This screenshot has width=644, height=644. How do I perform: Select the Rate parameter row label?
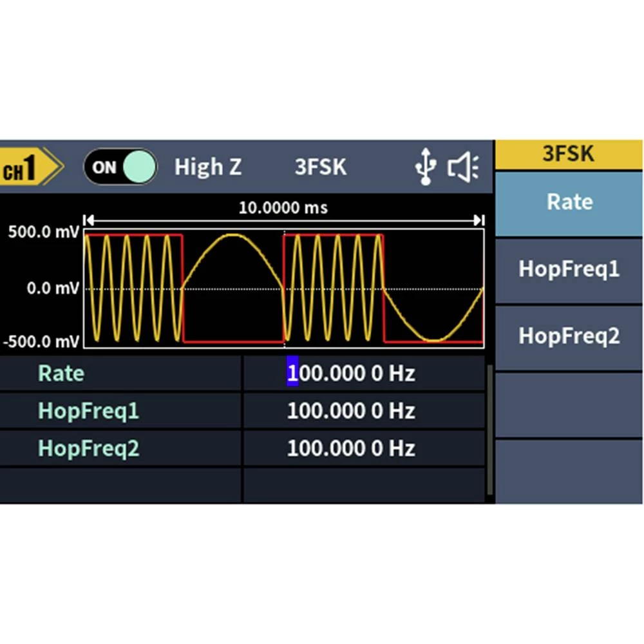(x=61, y=374)
